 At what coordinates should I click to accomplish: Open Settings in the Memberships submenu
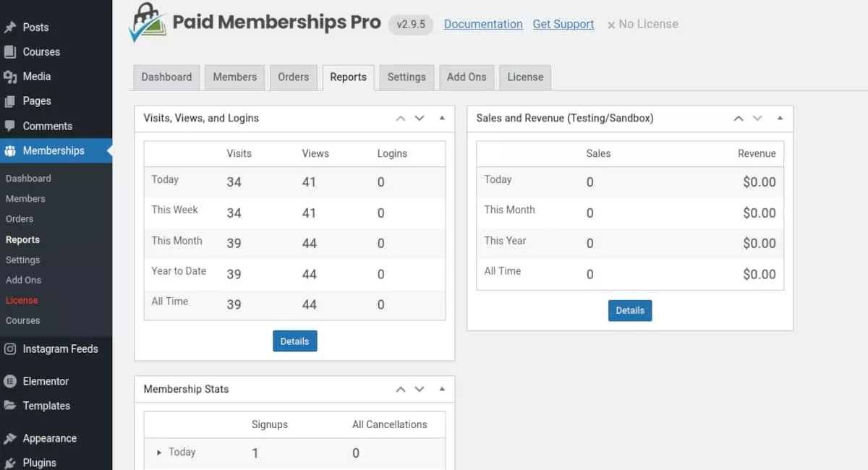(22, 260)
